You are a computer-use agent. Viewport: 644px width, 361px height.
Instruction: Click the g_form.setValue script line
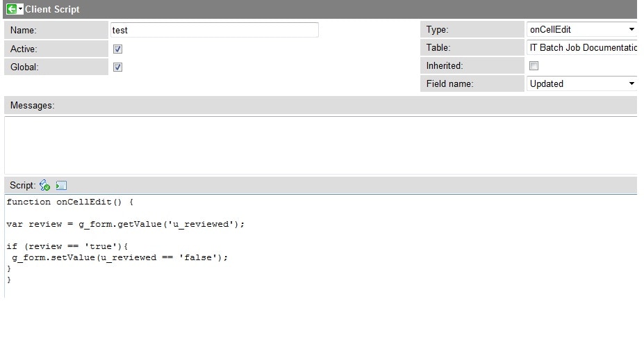119,257
